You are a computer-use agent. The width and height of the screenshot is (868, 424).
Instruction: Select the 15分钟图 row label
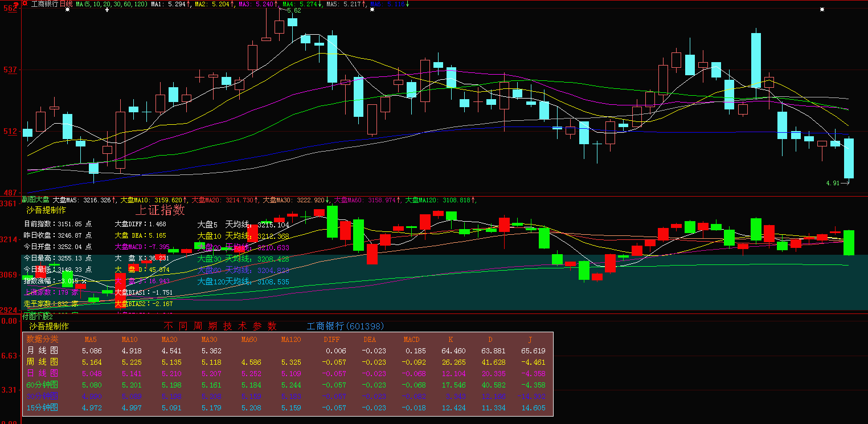[x=42, y=407]
